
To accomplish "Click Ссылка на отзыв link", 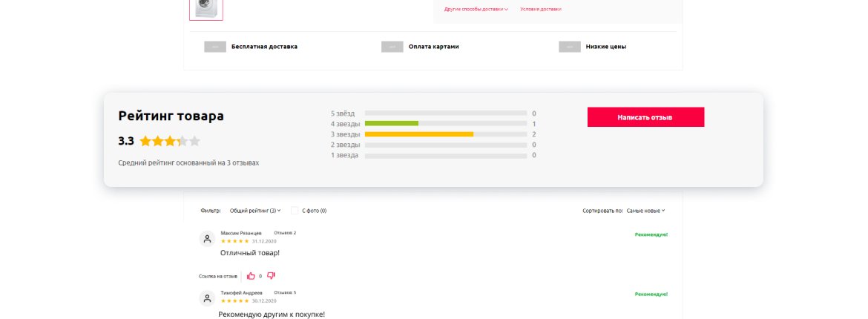I will pos(218,276).
